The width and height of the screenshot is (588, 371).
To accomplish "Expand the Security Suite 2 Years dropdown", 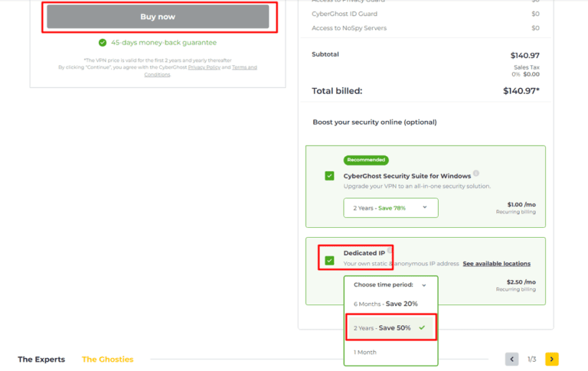I will tap(390, 207).
